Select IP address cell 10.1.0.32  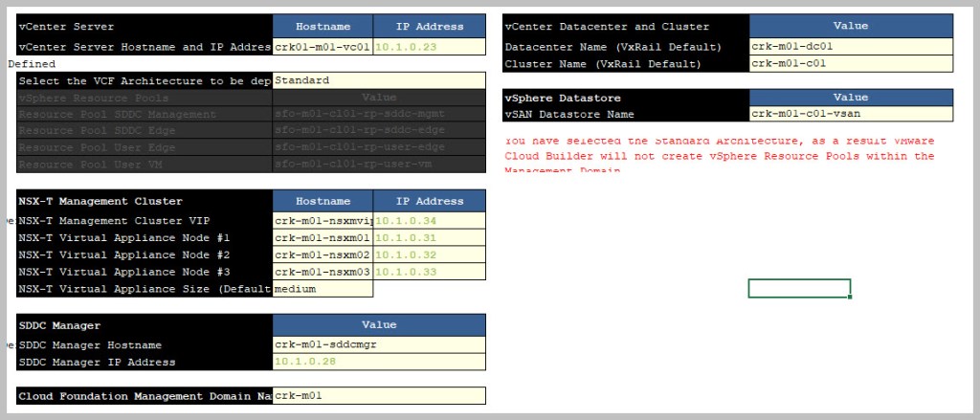pyautogui.click(x=430, y=254)
